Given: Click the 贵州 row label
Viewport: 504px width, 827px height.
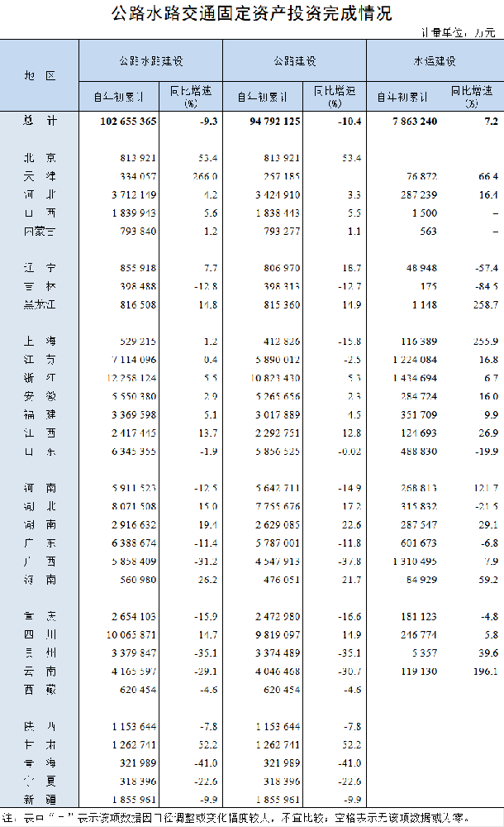Looking at the screenshot, I should coord(40,653).
